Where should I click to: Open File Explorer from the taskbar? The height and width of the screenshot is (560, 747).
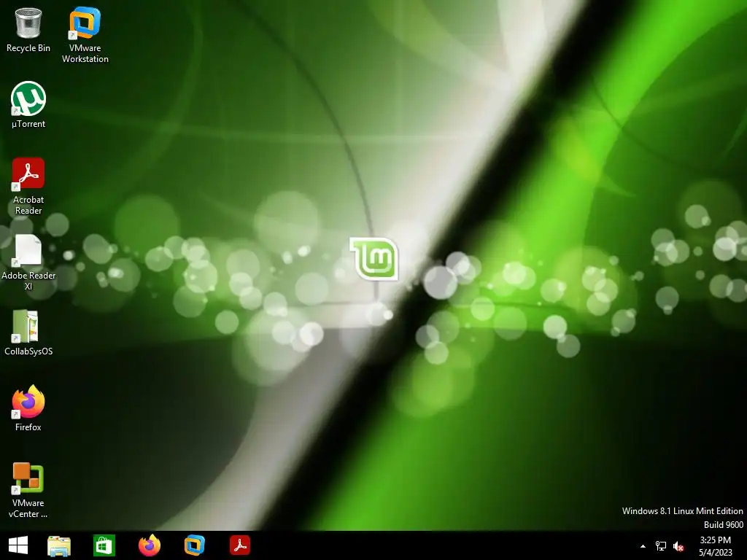59,545
